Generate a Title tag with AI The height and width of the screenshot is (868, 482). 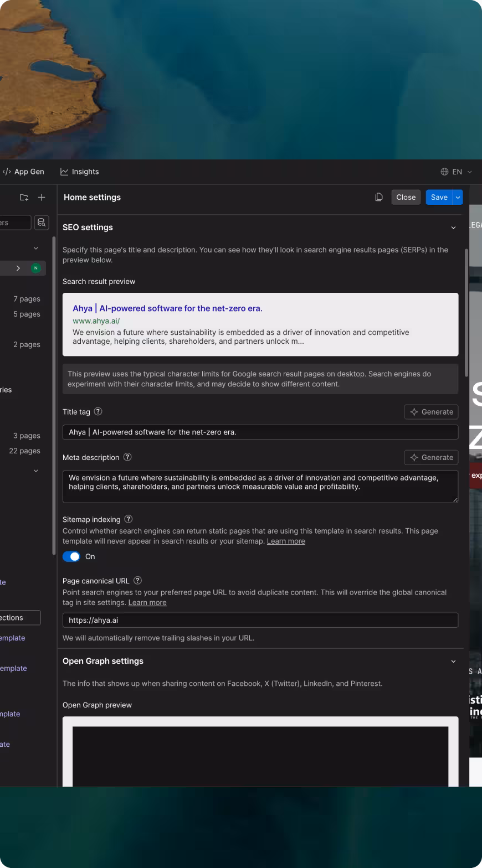pyautogui.click(x=431, y=412)
